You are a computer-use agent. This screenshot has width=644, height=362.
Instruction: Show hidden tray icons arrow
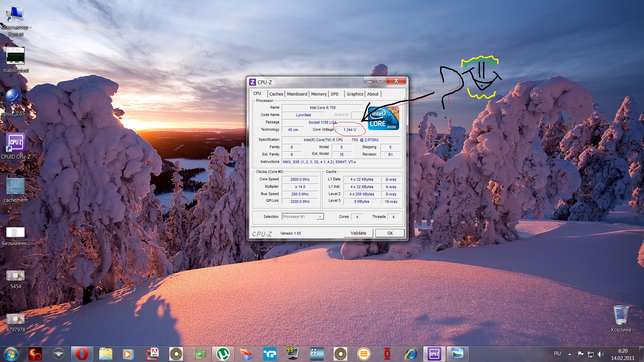pyautogui.click(x=570, y=354)
